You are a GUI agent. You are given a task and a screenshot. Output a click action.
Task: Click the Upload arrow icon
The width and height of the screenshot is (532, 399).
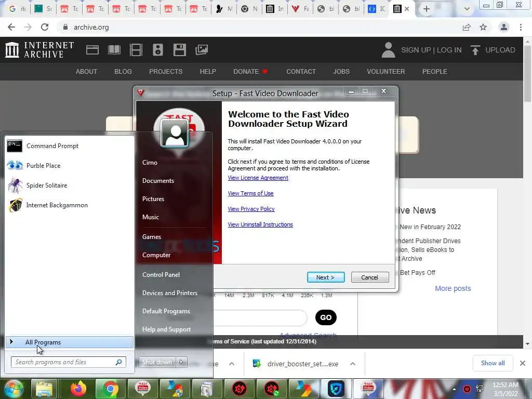475,50
